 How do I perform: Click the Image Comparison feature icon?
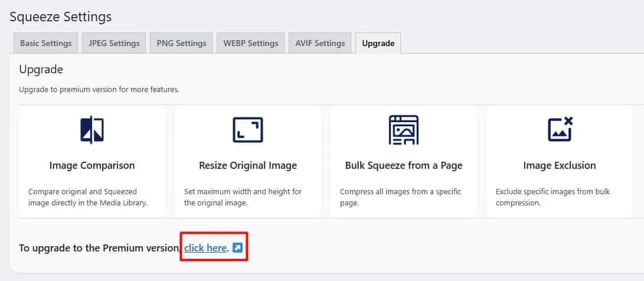[x=92, y=130]
